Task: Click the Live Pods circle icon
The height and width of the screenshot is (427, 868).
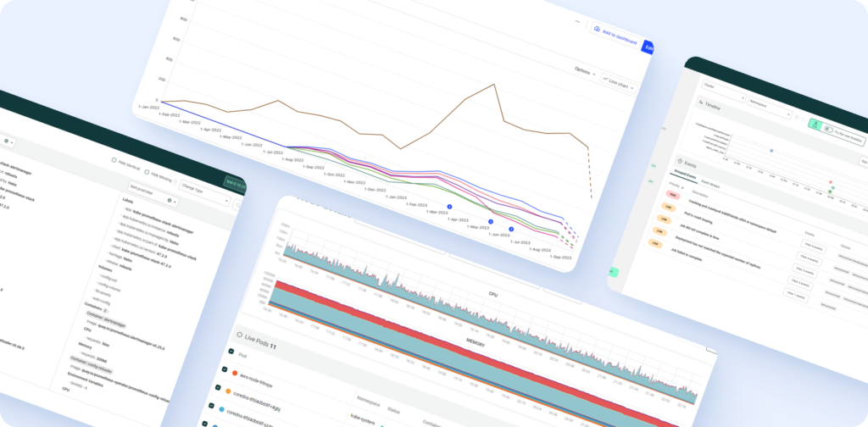Action: coord(241,334)
